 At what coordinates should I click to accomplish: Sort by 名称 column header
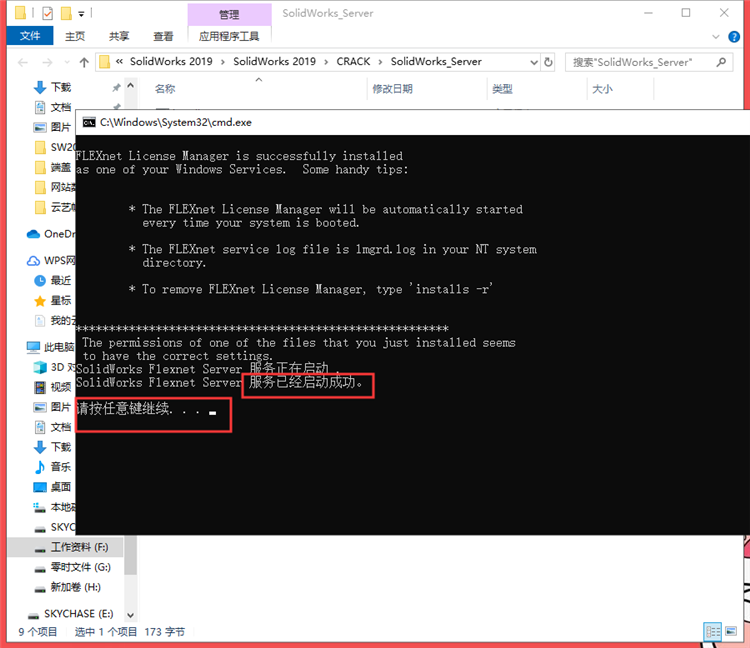click(x=165, y=89)
